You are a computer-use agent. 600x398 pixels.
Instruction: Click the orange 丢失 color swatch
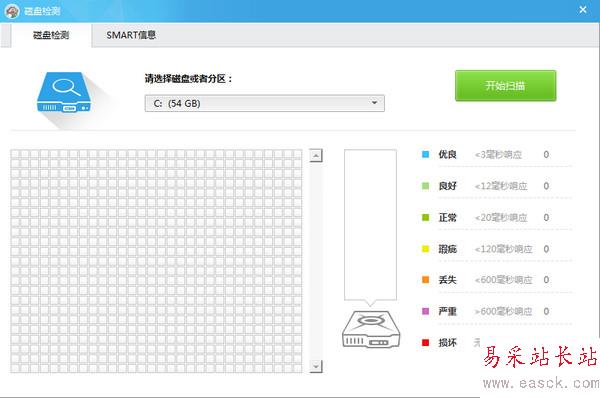click(x=425, y=280)
